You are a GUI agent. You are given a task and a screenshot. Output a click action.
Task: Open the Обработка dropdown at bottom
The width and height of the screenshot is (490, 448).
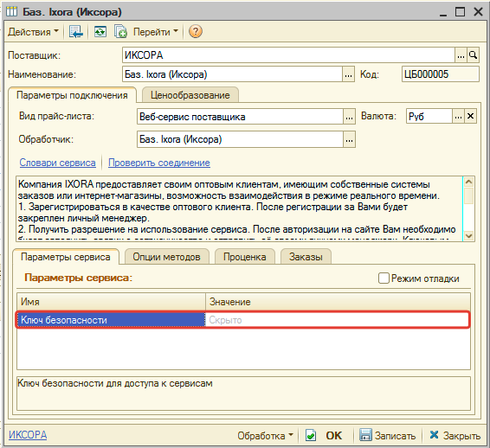click(x=265, y=436)
